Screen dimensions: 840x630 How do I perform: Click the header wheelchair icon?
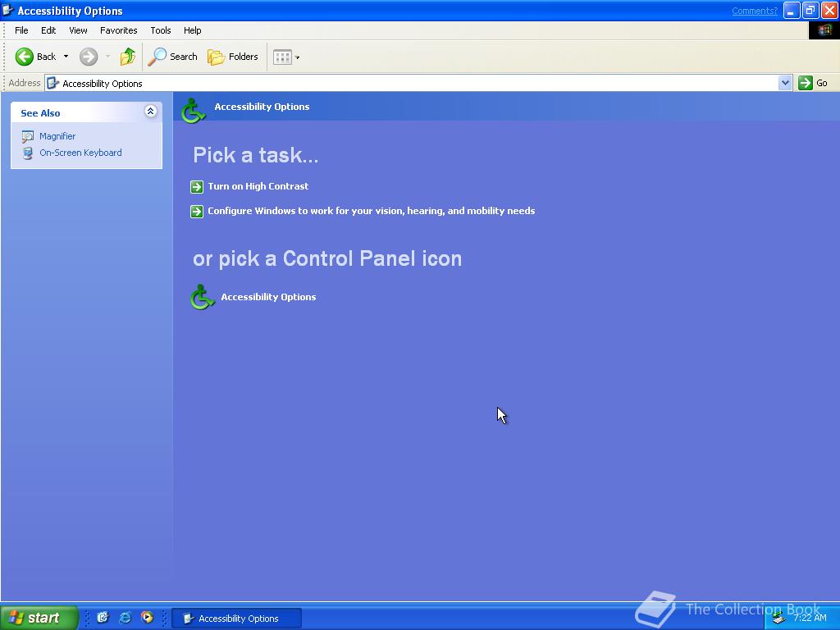click(x=193, y=110)
